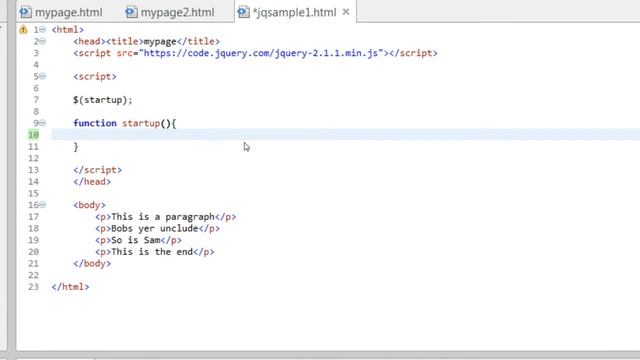
Task: Click the warning marker on line 1
Action: tap(23, 29)
